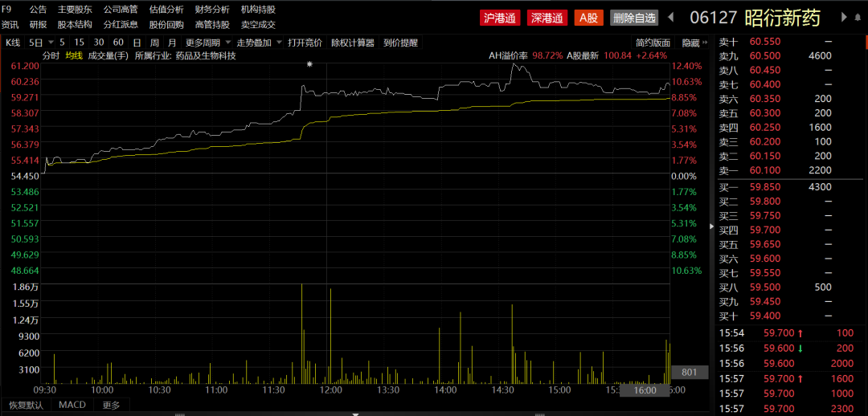Click the stock code 06127
This screenshot has height=416, width=868.
click(x=714, y=18)
